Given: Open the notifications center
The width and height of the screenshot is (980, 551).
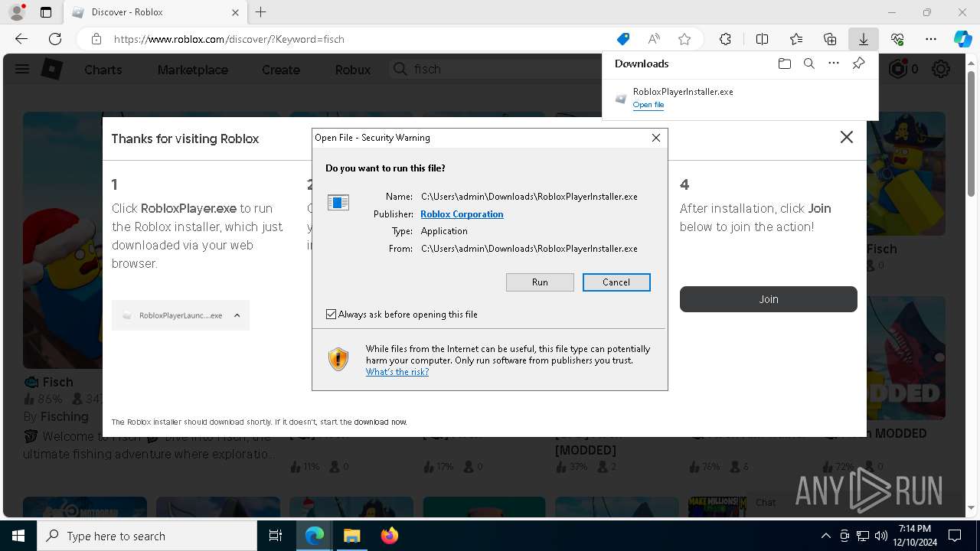Looking at the screenshot, I should coord(955,536).
